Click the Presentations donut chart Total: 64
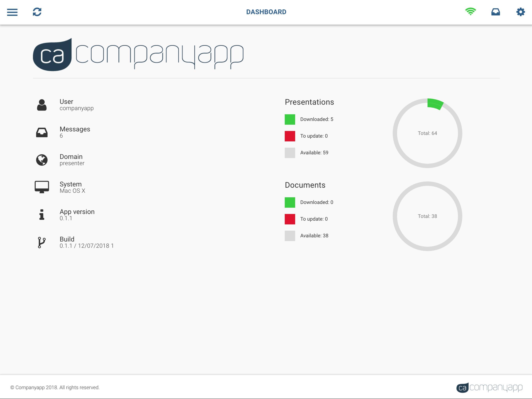The height and width of the screenshot is (399, 532). [427, 133]
